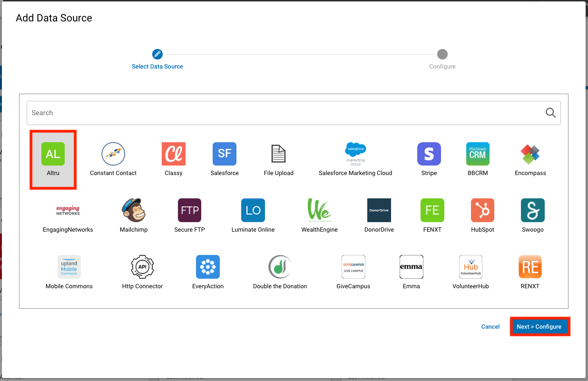The height and width of the screenshot is (381, 588).
Task: Select the Altru data source icon
Action: [53, 154]
